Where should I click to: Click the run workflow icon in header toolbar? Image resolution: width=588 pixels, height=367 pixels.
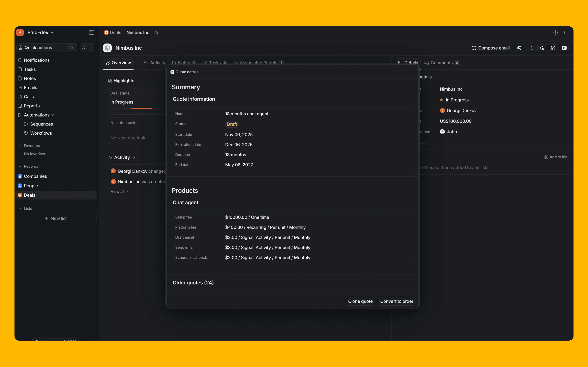(542, 48)
